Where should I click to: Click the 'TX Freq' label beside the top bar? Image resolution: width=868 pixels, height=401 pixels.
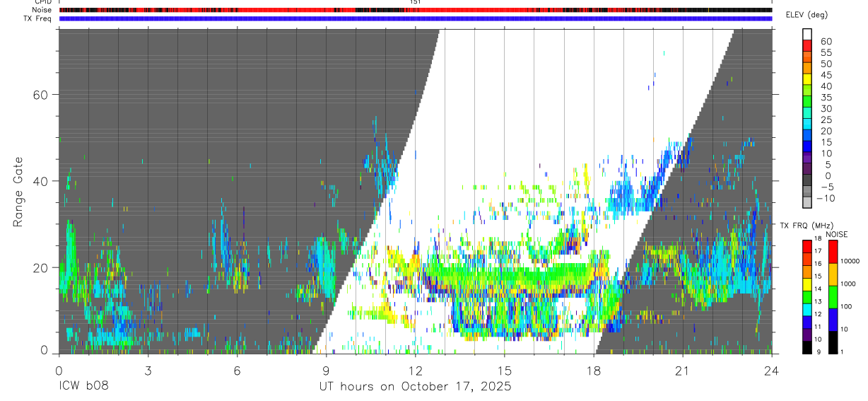coord(38,18)
